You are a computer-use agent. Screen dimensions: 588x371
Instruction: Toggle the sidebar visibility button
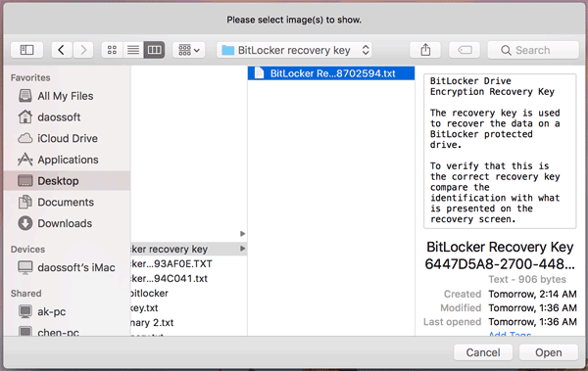click(26, 50)
